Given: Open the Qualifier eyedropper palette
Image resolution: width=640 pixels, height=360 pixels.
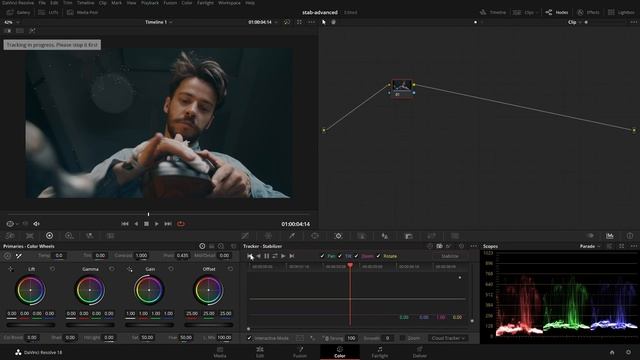Looking at the screenshot, I should point(292,236).
